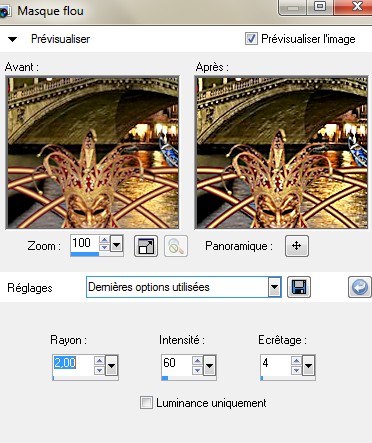The height and width of the screenshot is (443, 372).
Task: Open the Réglages presets dropdown
Action: [275, 287]
